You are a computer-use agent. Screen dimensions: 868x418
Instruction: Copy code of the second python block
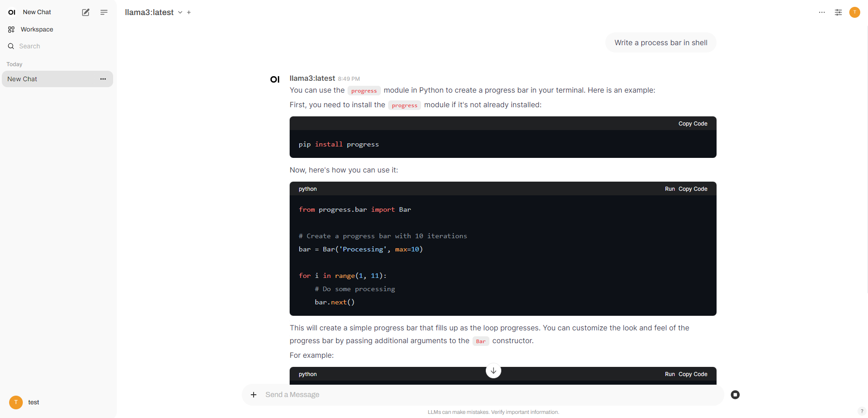[x=693, y=374]
